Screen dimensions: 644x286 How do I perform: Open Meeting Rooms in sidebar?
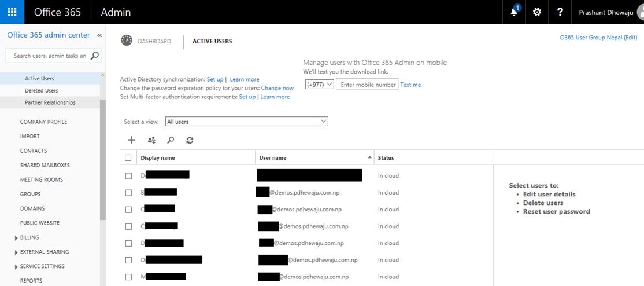pyautogui.click(x=42, y=179)
